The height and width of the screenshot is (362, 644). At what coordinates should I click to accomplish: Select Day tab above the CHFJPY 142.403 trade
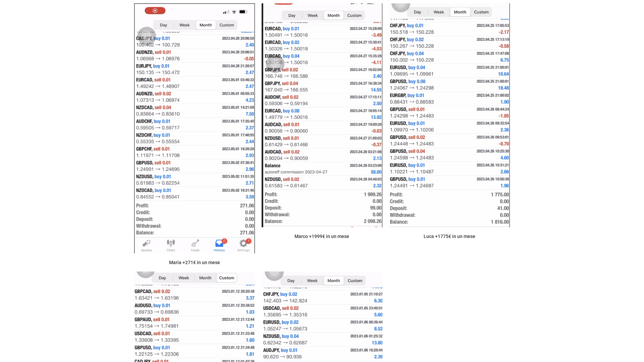291,281
